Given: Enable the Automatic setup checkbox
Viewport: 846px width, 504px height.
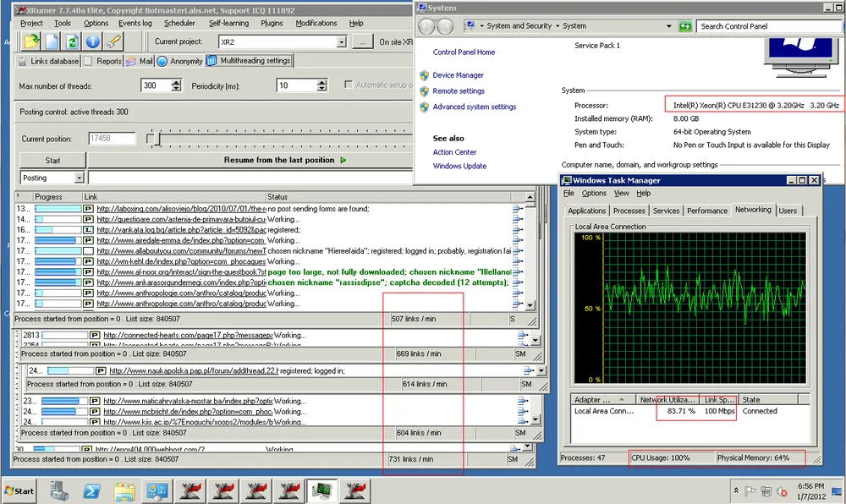Looking at the screenshot, I should [349, 85].
